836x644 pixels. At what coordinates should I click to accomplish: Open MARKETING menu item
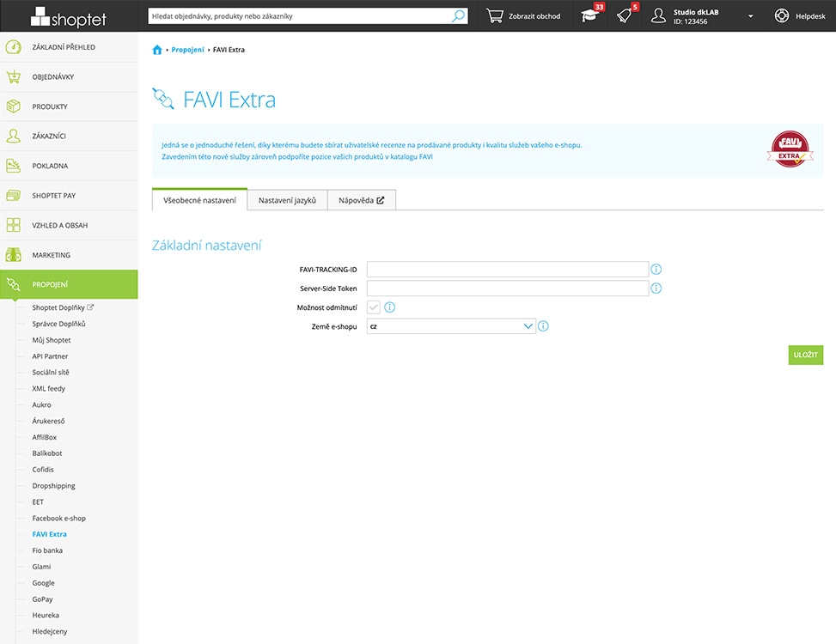point(69,255)
